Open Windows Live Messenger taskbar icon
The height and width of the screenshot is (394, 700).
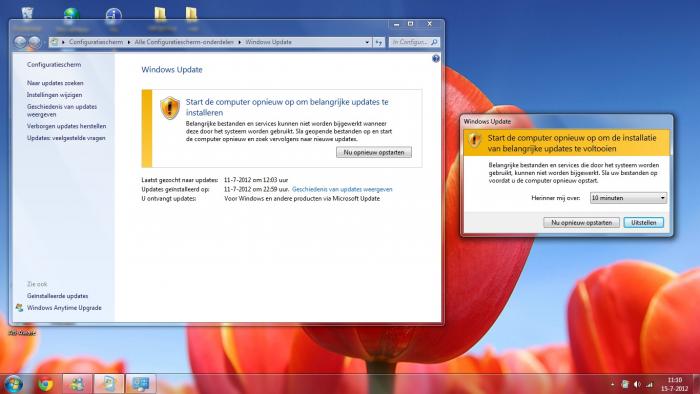pyautogui.click(x=78, y=384)
